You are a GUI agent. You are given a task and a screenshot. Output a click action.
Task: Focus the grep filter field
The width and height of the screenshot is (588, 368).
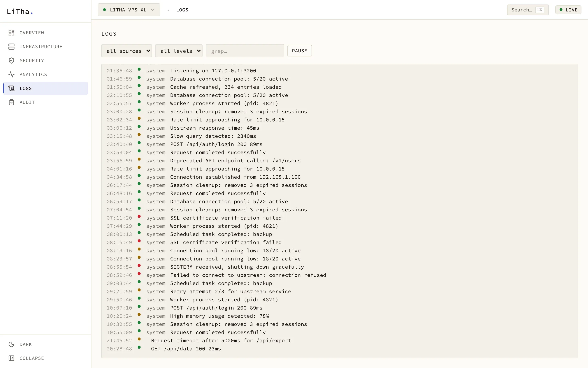(245, 51)
